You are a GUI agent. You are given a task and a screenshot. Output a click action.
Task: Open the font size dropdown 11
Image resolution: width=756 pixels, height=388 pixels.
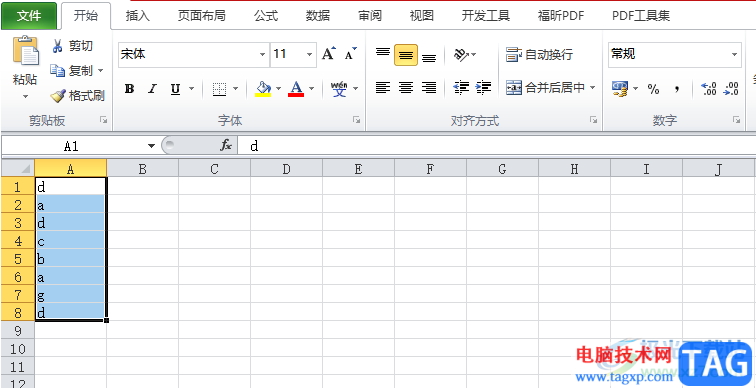(x=310, y=54)
